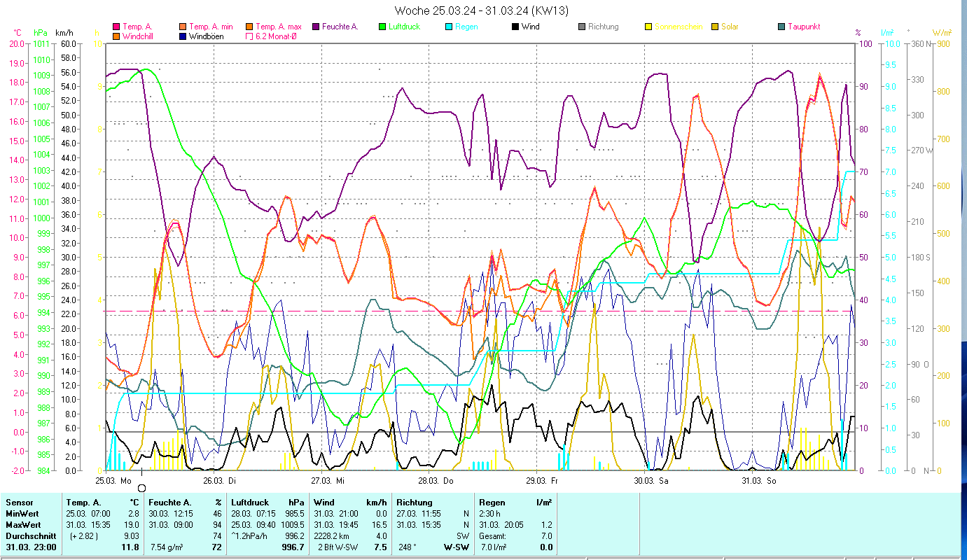Select the 'hPa' axis unit label at top
The image size is (967, 560).
pos(40,33)
